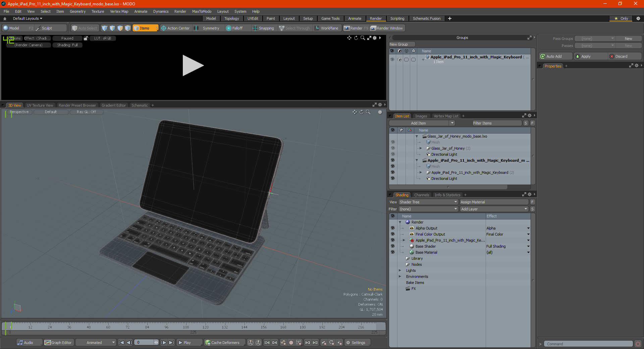Viewport: 644px width, 349px height.
Task: Expand the Lights shader tree node
Action: click(x=400, y=270)
